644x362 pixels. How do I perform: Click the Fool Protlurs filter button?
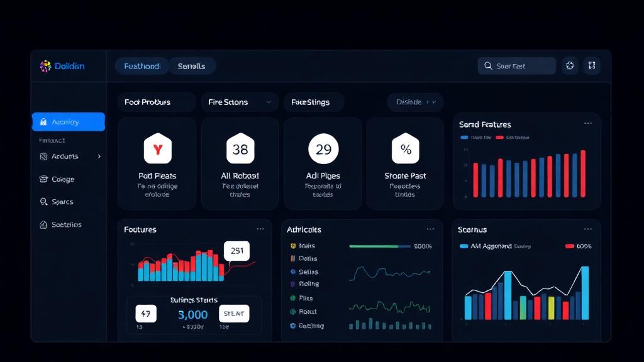[x=157, y=102]
